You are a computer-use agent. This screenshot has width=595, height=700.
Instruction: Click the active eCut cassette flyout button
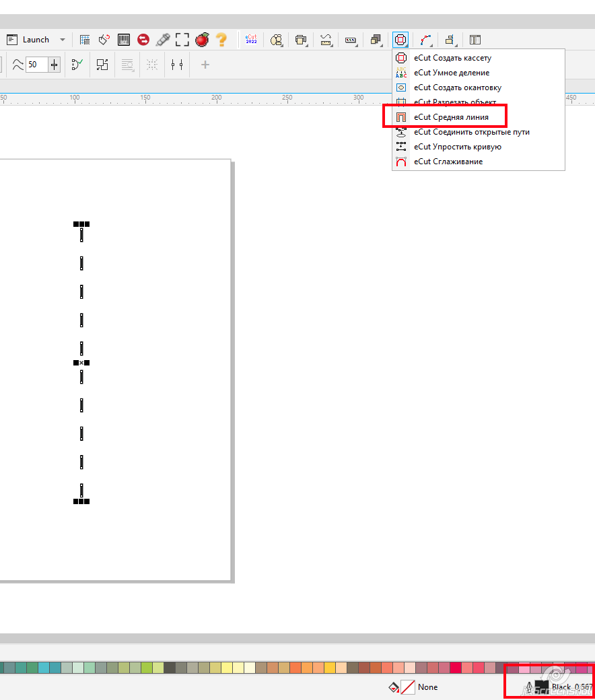pyautogui.click(x=400, y=40)
